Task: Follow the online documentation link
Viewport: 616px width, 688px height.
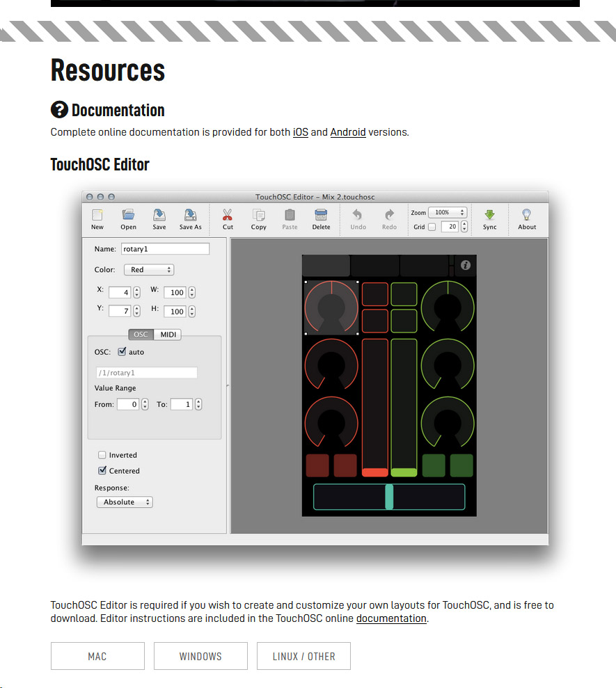Action: pyautogui.click(x=391, y=618)
